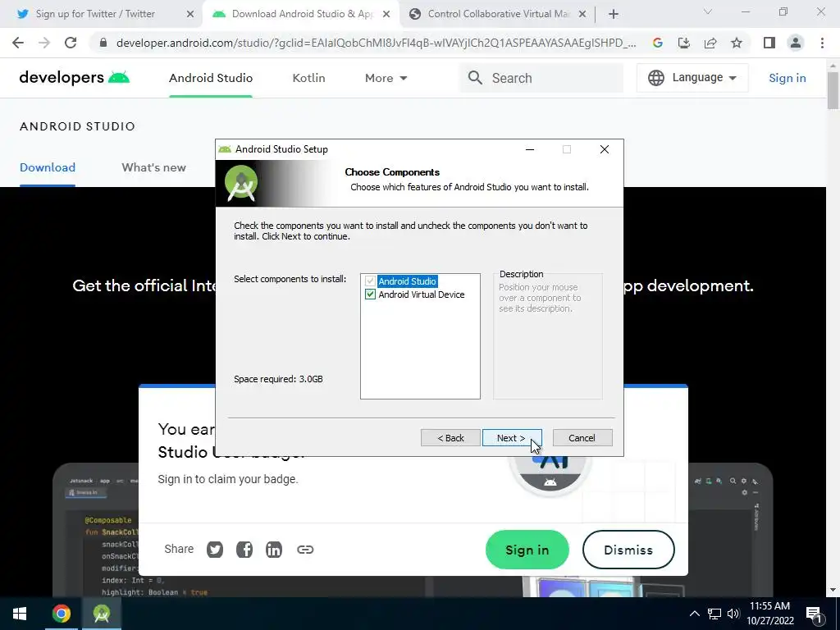The image size is (840, 630).
Task: Show hidden system tray icons
Action: (694, 614)
